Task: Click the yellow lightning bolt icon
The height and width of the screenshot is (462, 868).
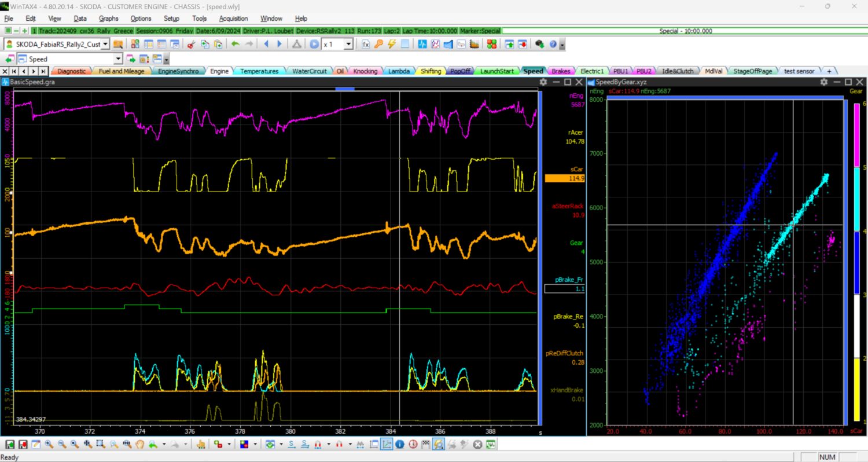Action: [392, 44]
